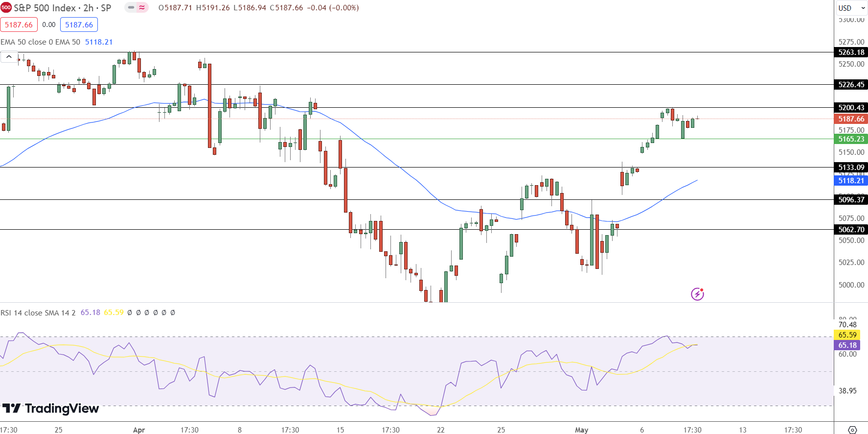Click the 5226.45 horizontal line price label

tap(851, 85)
